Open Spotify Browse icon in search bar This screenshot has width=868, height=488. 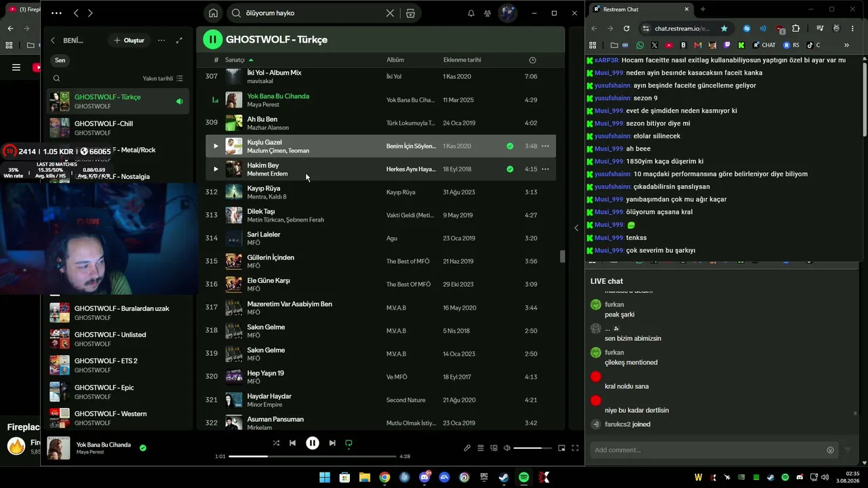pos(410,13)
